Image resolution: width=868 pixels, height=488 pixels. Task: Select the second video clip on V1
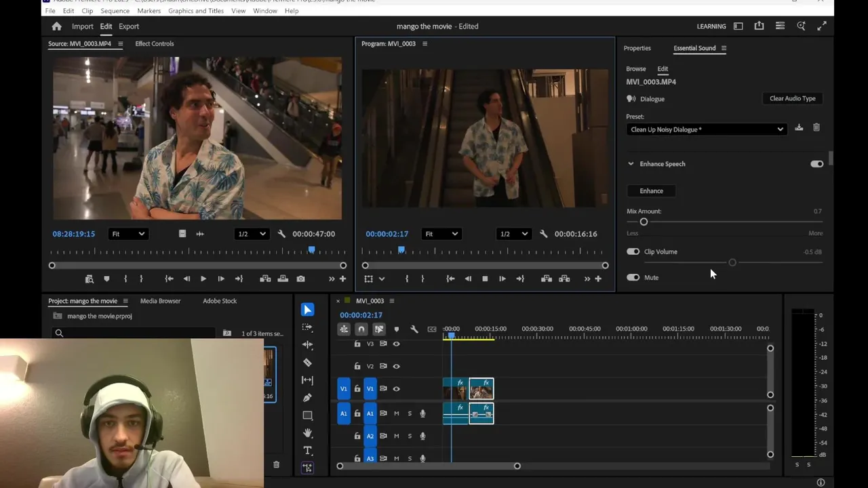tap(481, 389)
